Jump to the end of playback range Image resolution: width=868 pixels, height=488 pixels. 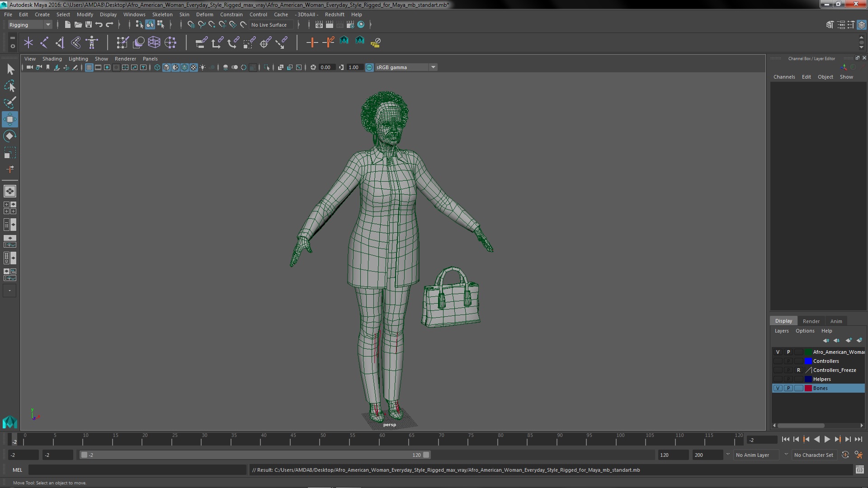(x=858, y=439)
